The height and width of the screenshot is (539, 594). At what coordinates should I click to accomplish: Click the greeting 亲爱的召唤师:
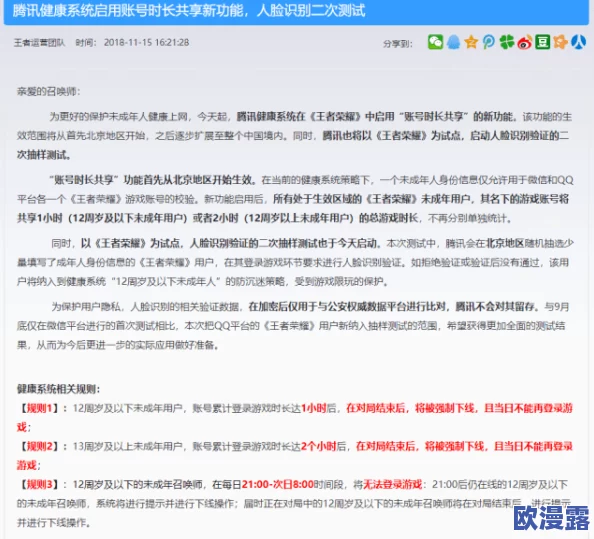click(48, 91)
